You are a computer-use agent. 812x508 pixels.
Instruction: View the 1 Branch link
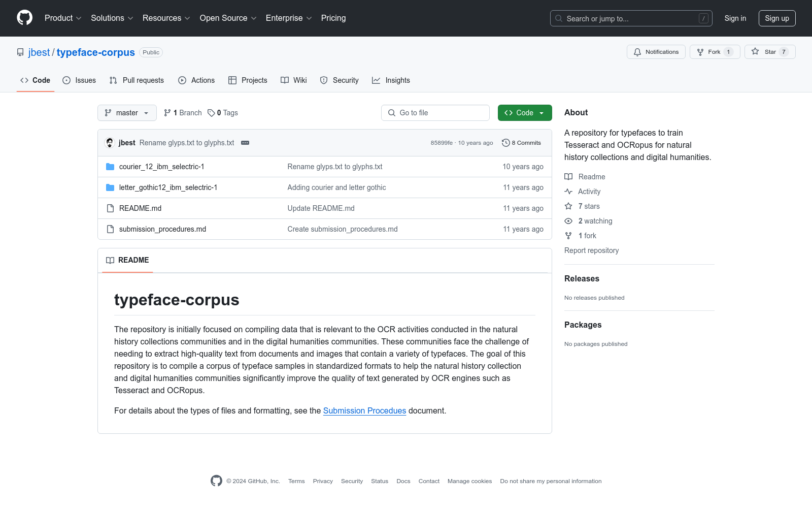183,113
